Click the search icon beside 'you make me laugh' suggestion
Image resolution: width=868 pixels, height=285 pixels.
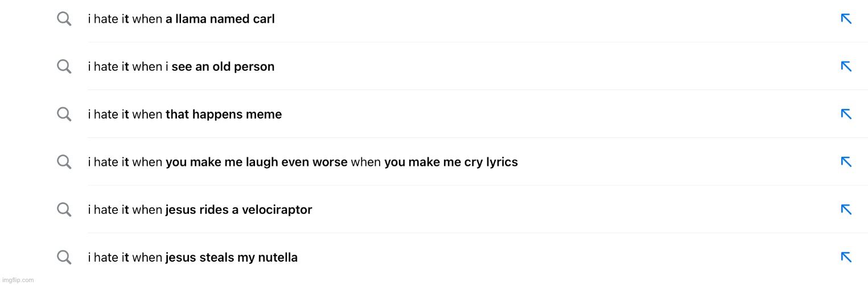tap(64, 162)
